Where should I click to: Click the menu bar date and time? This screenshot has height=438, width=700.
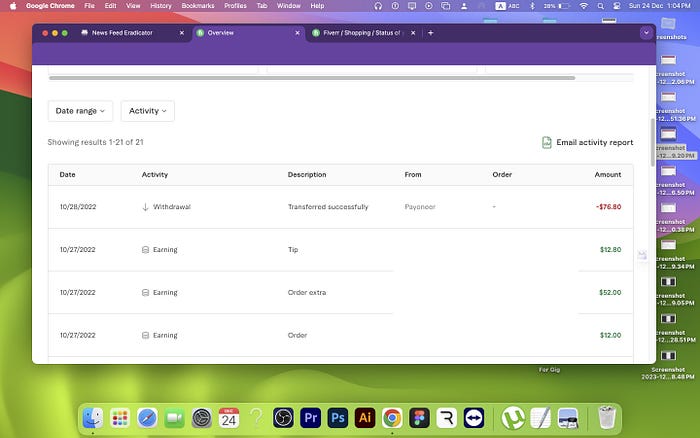click(659, 6)
